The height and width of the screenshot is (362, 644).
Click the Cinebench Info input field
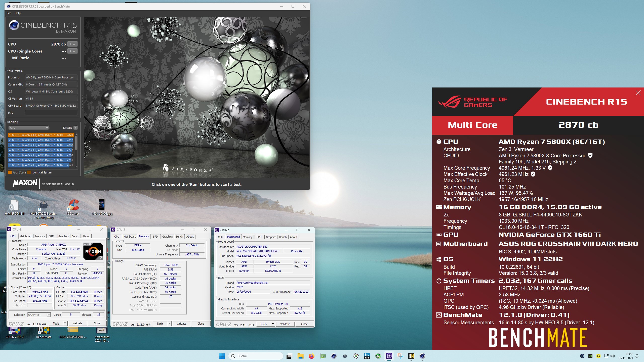click(51, 113)
